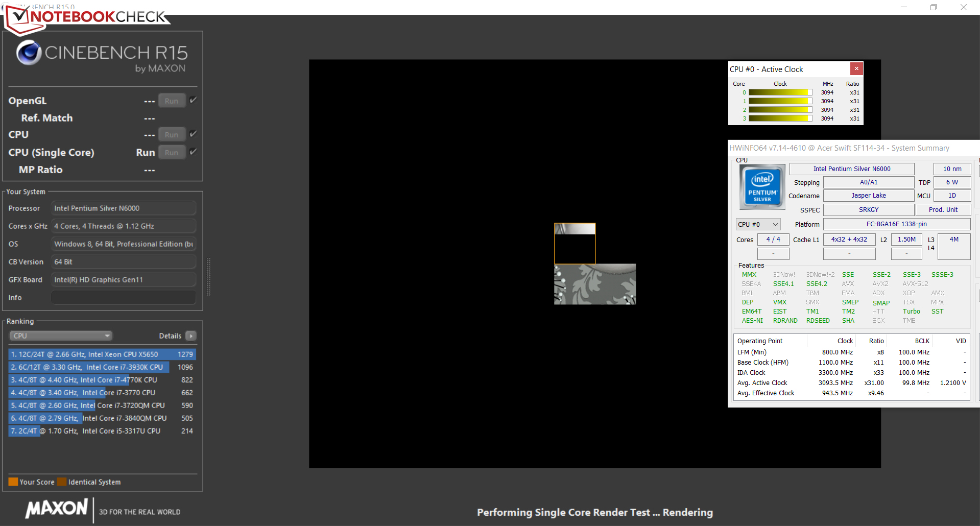Click the CB Version field

click(x=124, y=261)
